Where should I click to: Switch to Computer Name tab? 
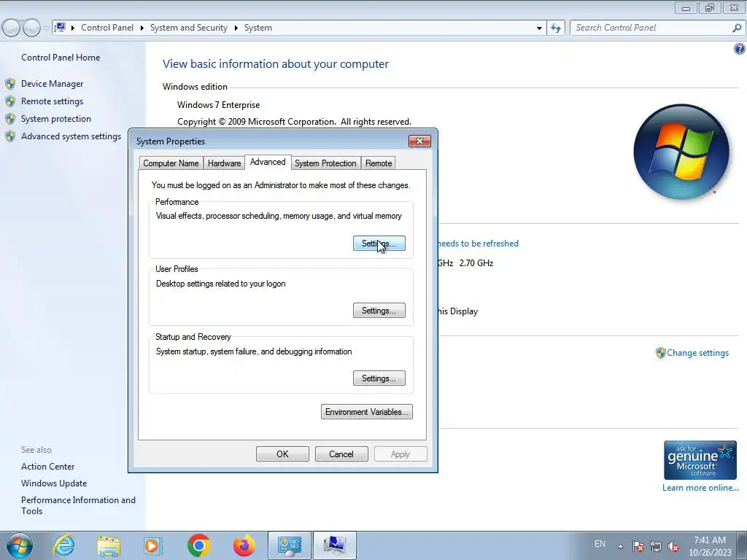171,163
